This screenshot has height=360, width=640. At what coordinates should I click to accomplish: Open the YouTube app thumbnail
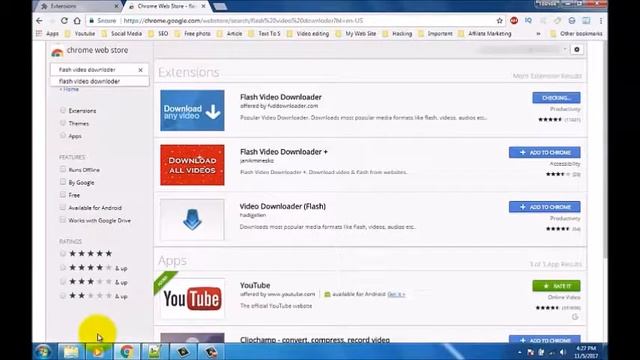click(x=192, y=298)
